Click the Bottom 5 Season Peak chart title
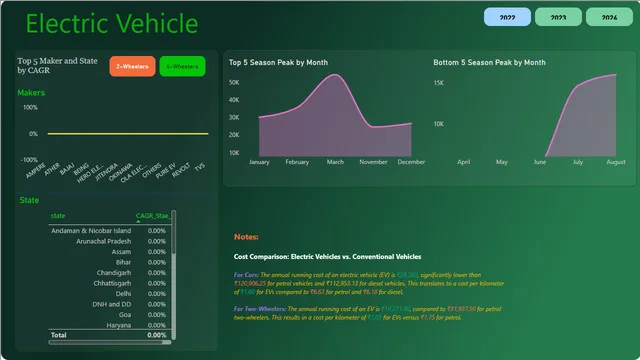This screenshot has width=640, height=360. click(x=489, y=62)
